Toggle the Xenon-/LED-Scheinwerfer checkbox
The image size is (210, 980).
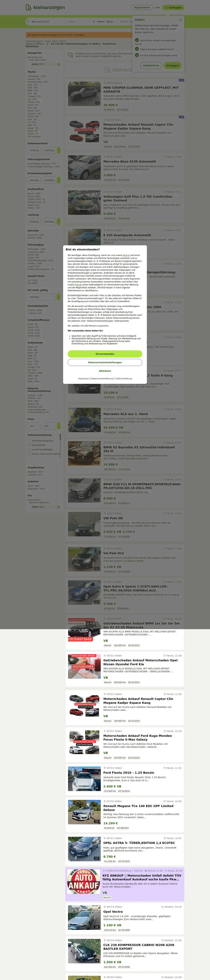point(29,454)
